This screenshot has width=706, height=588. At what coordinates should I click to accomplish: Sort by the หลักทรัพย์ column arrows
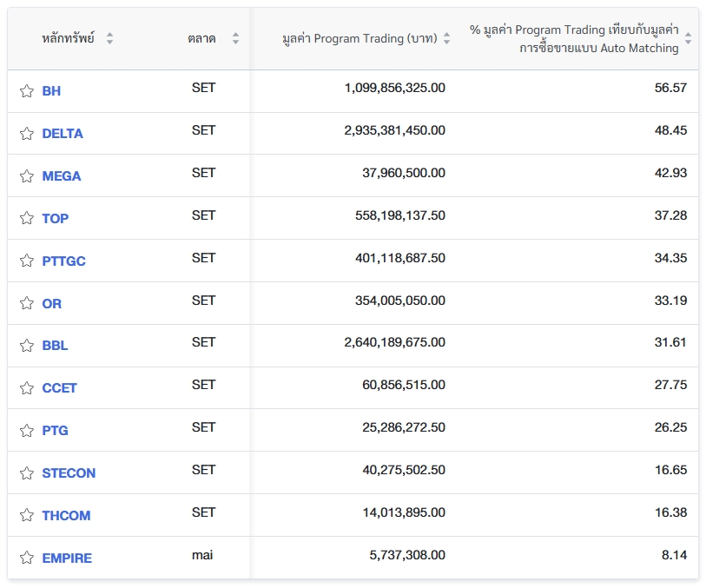click(x=109, y=39)
